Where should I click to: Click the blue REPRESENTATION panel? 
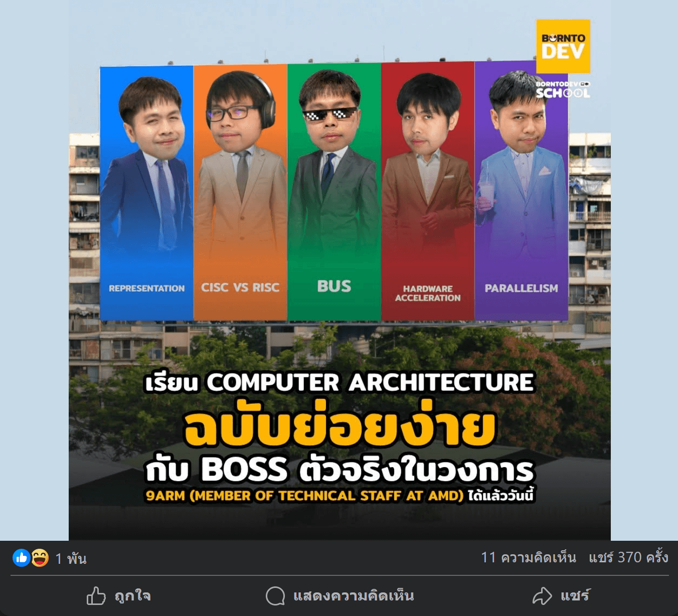[146, 193]
